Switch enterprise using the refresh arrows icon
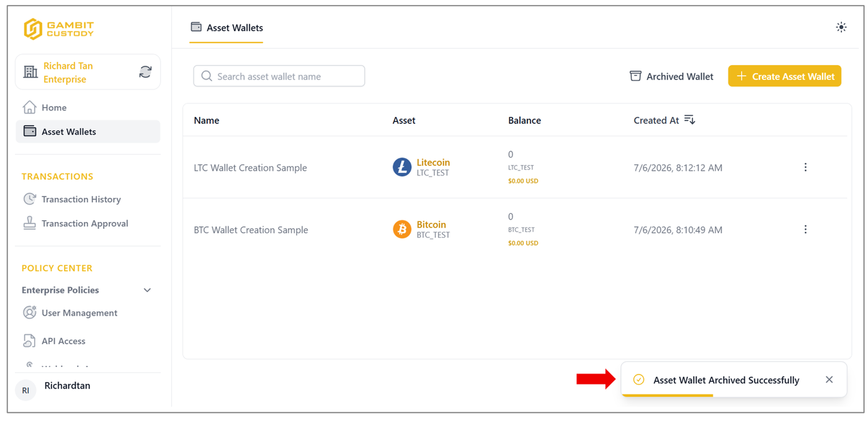868x421 pixels. pyautogui.click(x=145, y=72)
